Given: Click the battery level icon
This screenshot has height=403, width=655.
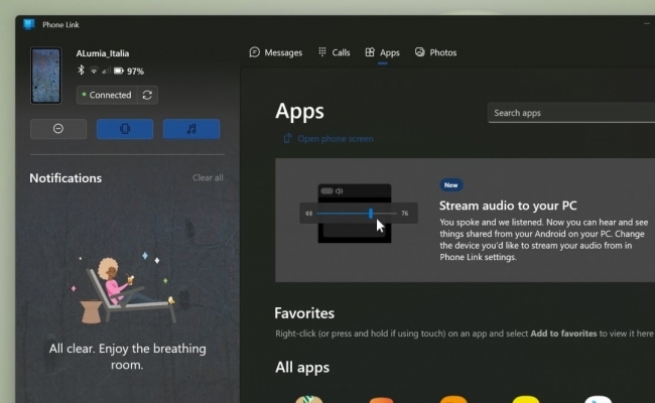Looking at the screenshot, I should pyautogui.click(x=119, y=71).
